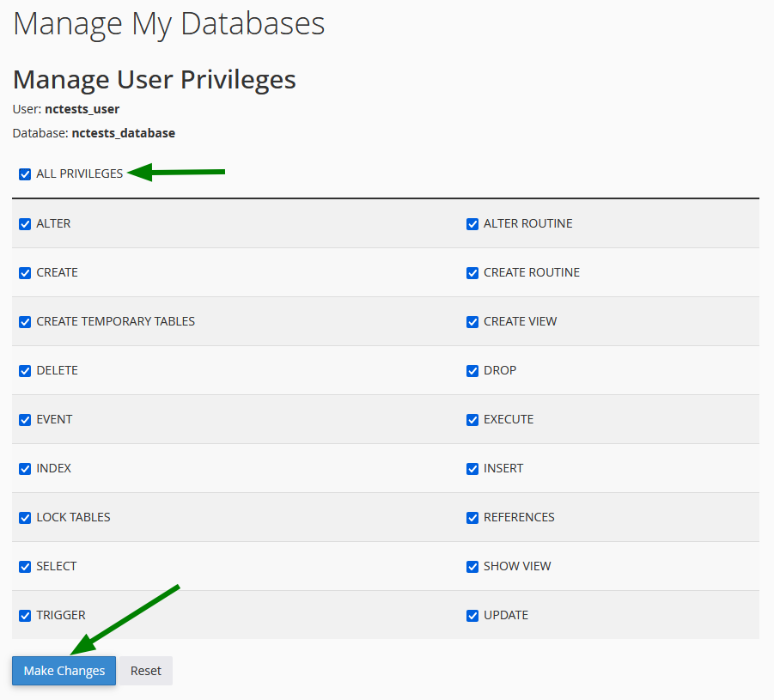774x700 pixels.
Task: Toggle the ALTER privilege checkbox
Action: (25, 223)
